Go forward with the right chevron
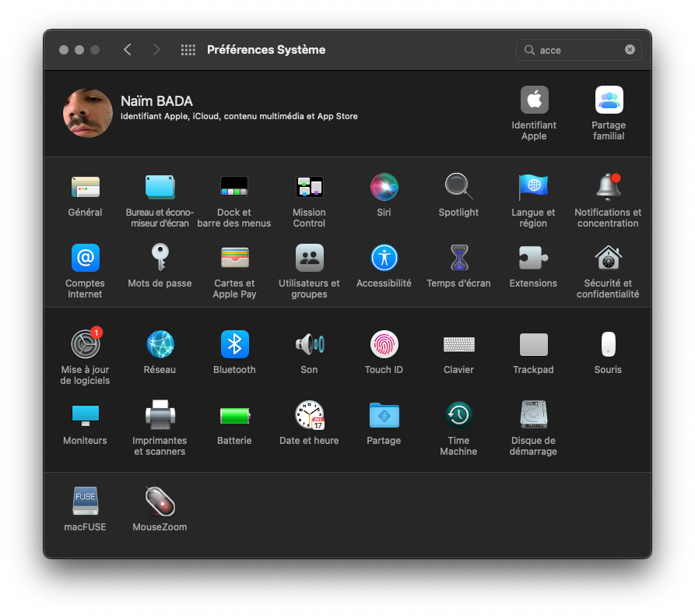Image resolution: width=695 pixels, height=616 pixels. click(156, 50)
